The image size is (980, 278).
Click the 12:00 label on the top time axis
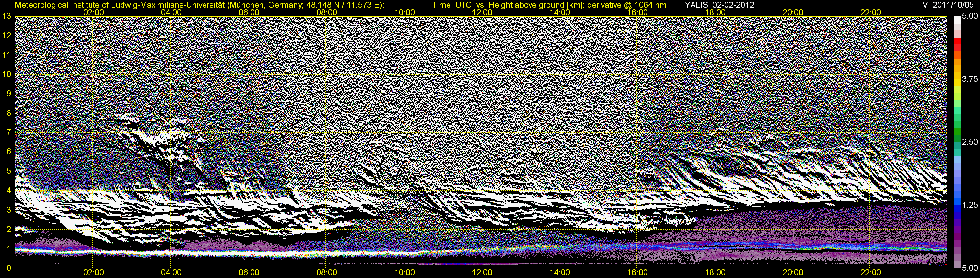click(482, 12)
